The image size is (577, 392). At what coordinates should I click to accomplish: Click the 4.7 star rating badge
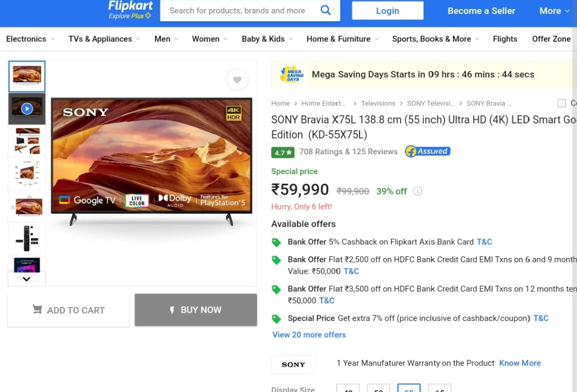point(283,152)
